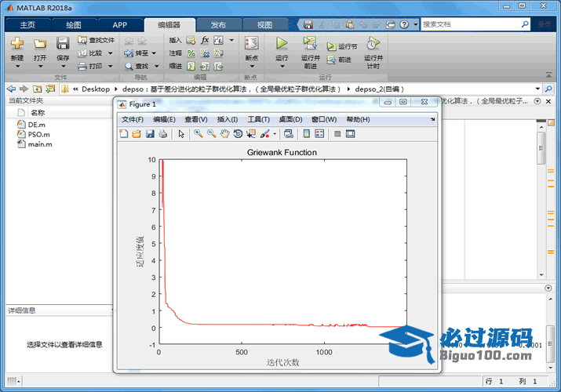Screen dimensions: 561x392
Task: Click the 查找 (Find) magnifier button
Action: click(x=137, y=66)
